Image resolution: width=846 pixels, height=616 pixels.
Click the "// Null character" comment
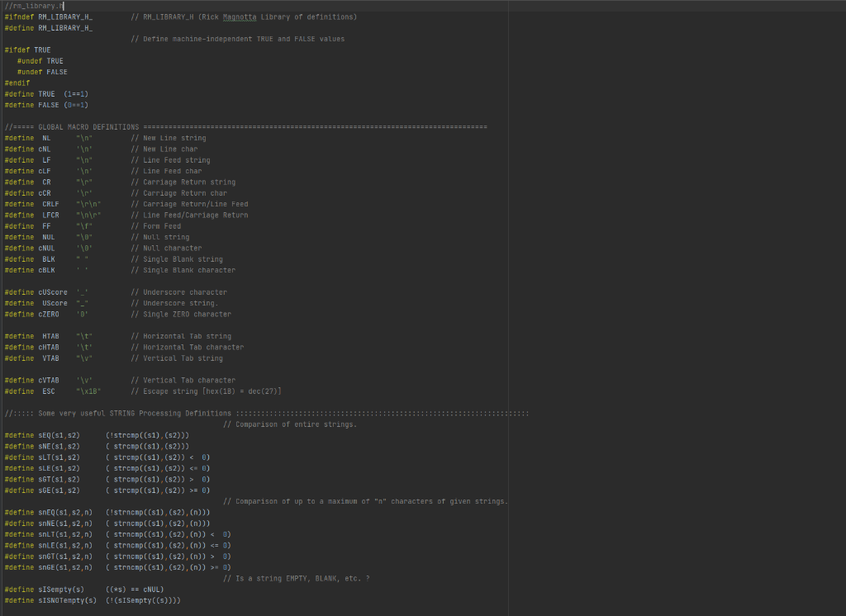pyautogui.click(x=166, y=249)
